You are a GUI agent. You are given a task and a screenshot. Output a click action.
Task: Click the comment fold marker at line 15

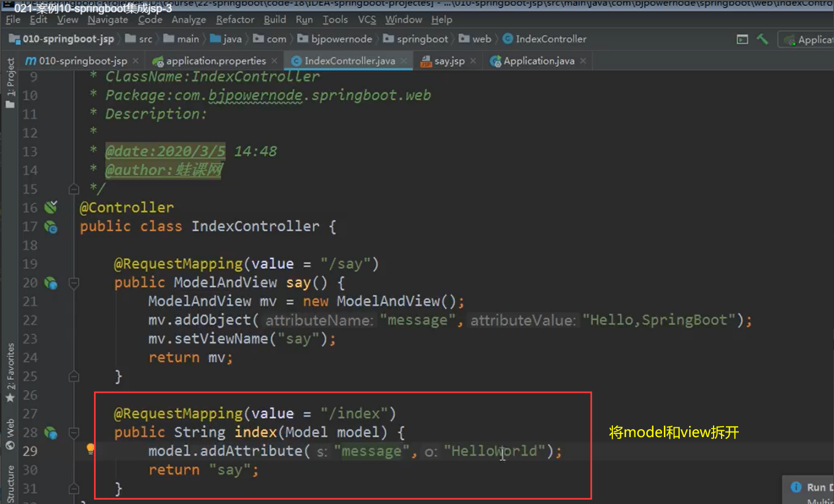[x=74, y=188]
